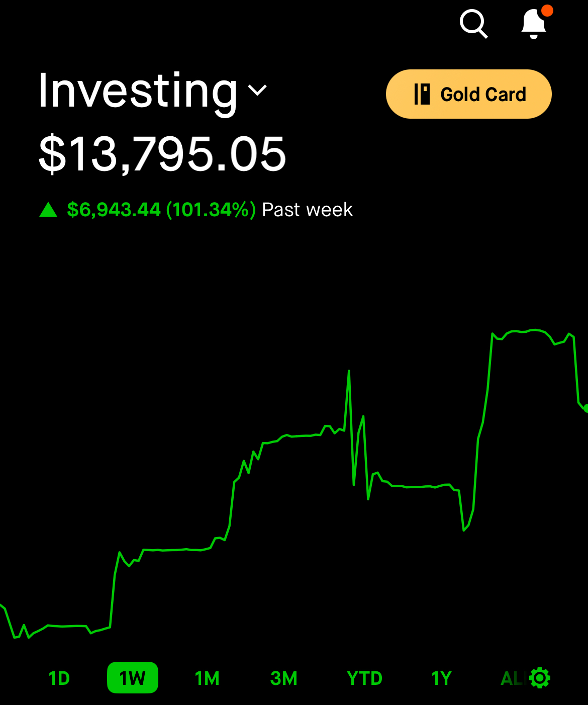Select the highlighted 1W range
Viewport: 588px width, 705px height.
[133, 678]
